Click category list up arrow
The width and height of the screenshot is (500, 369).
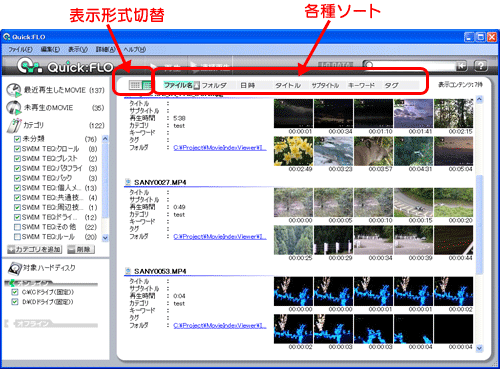105,139
